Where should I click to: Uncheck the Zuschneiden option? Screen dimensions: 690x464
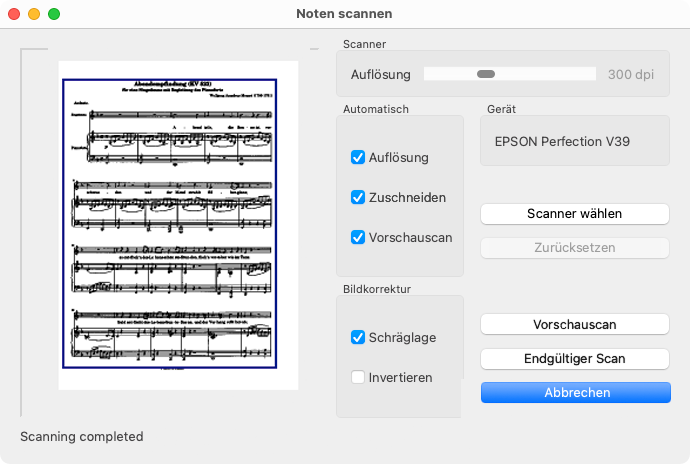click(358, 198)
